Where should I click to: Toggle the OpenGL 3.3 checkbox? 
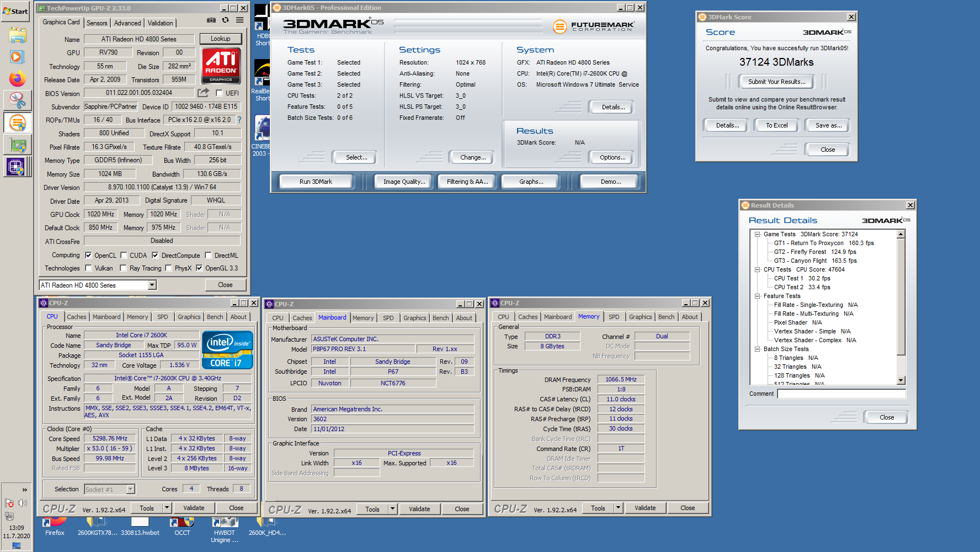(x=199, y=268)
